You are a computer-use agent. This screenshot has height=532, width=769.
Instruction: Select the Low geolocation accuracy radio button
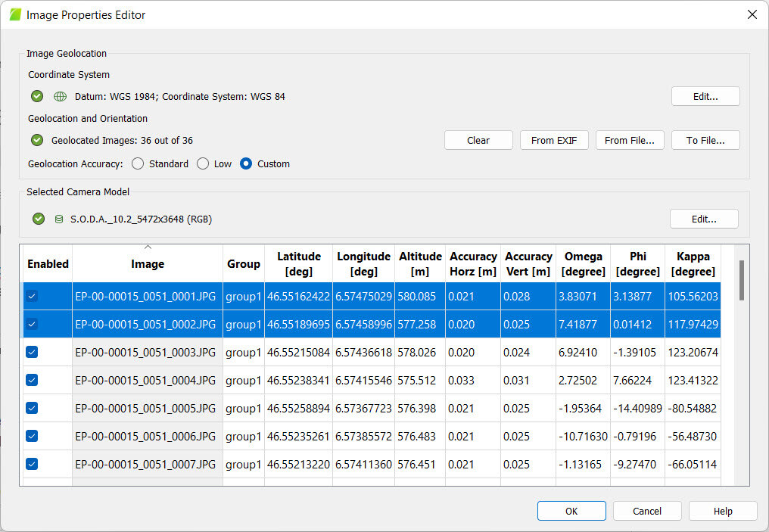tap(202, 163)
